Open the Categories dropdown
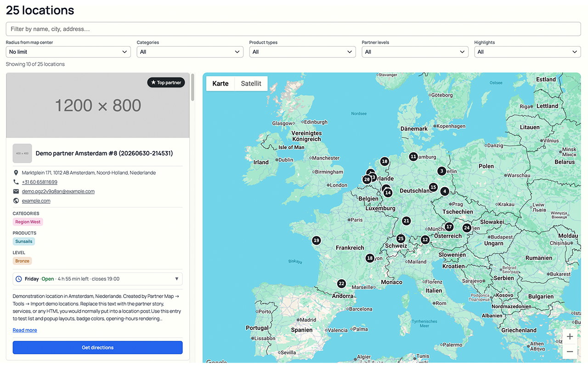Image resolution: width=588 pixels, height=368 pixels. (x=190, y=52)
